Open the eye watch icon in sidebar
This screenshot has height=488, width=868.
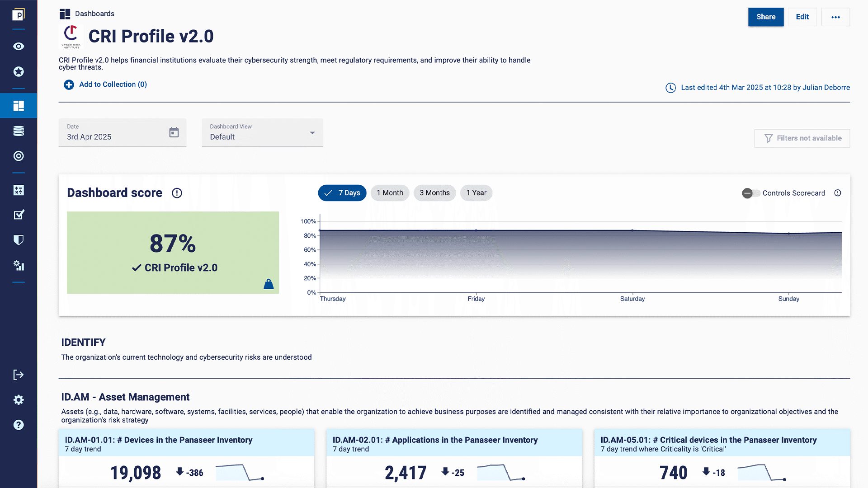click(19, 47)
